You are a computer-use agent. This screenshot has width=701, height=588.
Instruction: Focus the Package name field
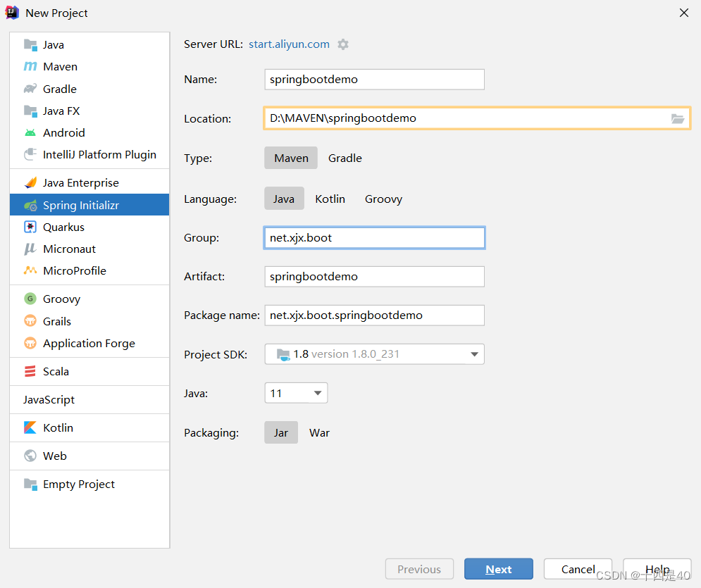(374, 315)
